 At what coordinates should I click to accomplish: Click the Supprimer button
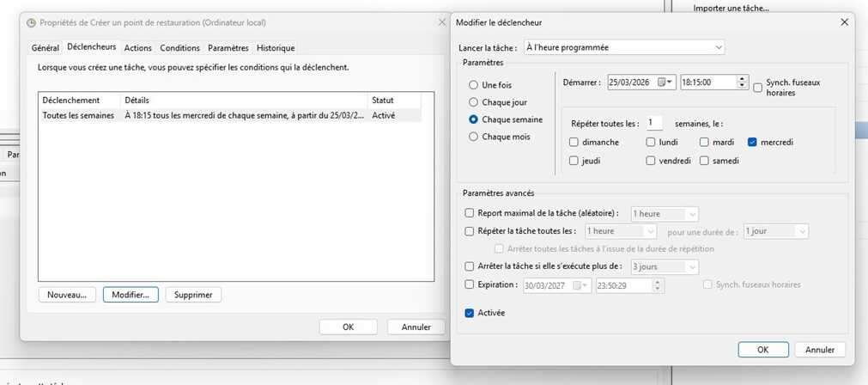tap(193, 295)
